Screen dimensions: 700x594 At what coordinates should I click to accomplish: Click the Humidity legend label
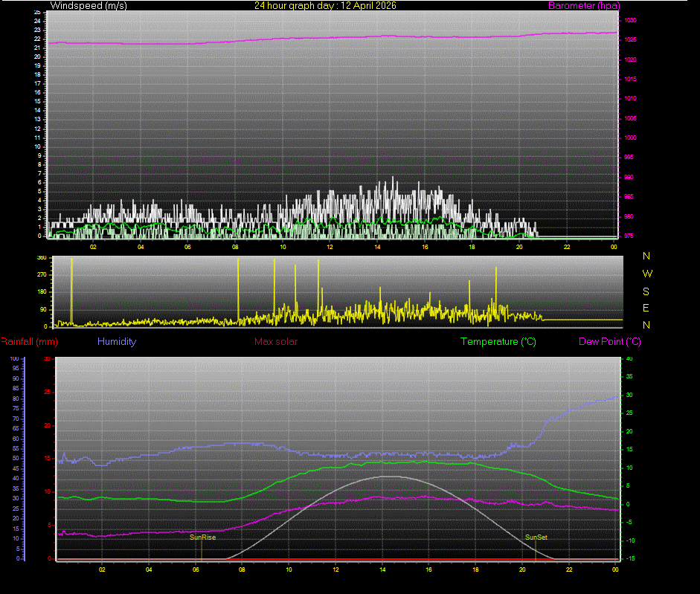point(116,341)
